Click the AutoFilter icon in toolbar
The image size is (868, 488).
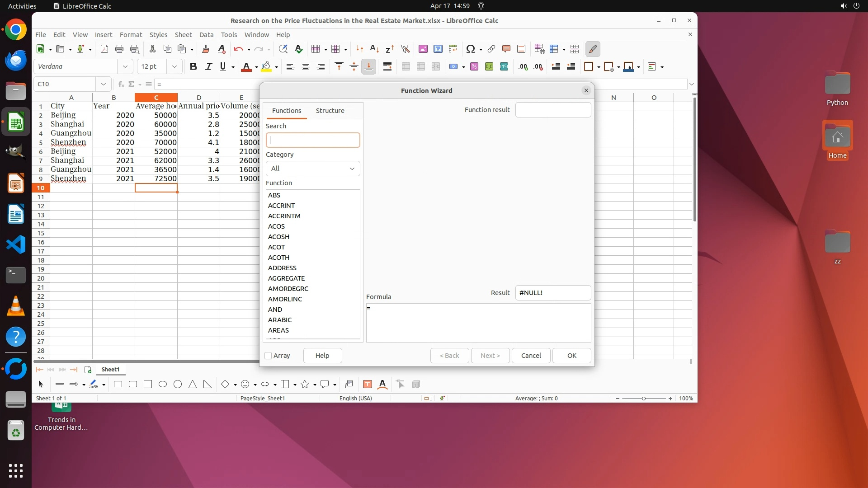coord(405,49)
